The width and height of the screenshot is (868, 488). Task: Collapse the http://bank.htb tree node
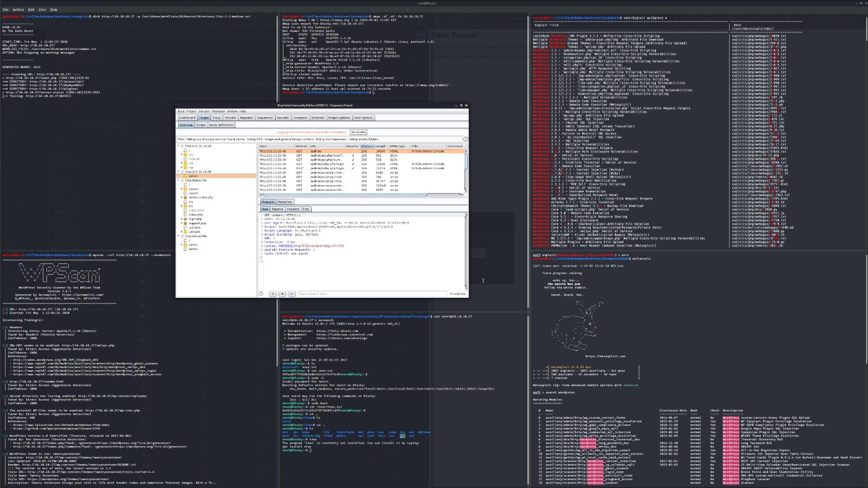(179, 180)
